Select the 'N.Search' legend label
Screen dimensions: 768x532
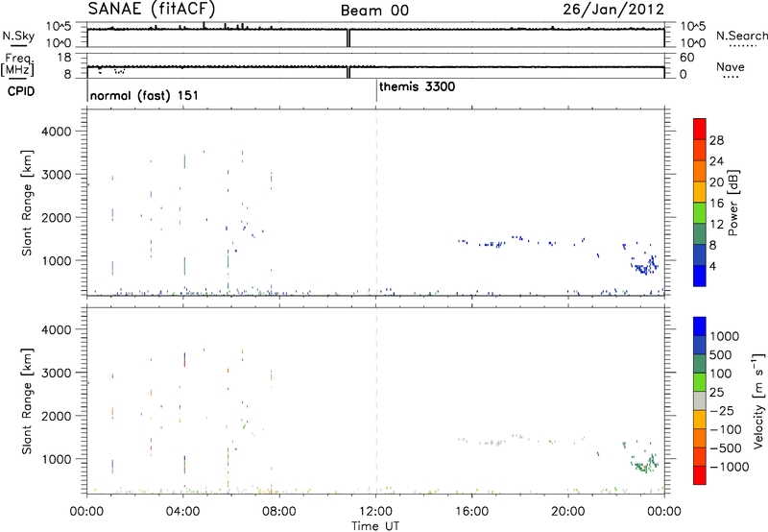[742, 36]
